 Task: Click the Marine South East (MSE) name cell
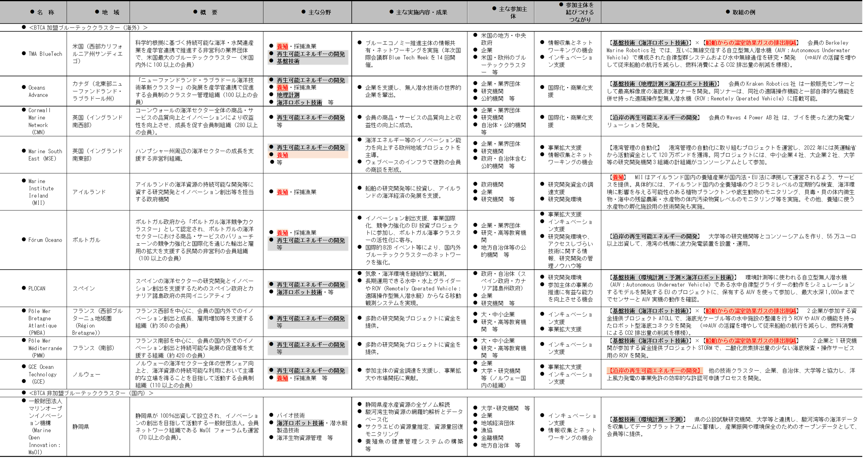coord(33,155)
